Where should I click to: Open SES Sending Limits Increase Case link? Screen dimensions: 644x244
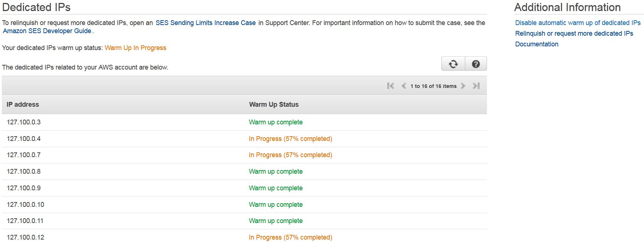[206, 23]
